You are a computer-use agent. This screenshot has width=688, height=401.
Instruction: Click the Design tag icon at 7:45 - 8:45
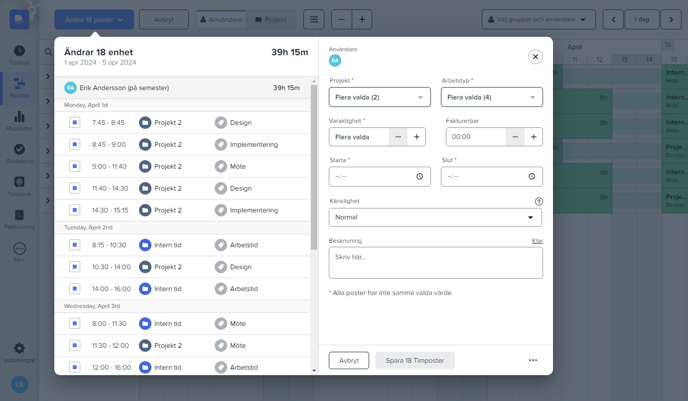221,123
